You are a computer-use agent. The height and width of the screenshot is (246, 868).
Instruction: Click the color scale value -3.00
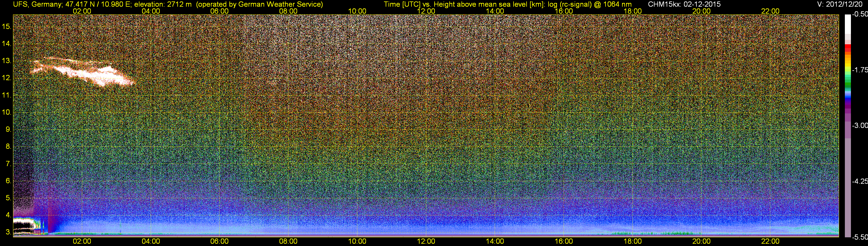tap(860, 126)
